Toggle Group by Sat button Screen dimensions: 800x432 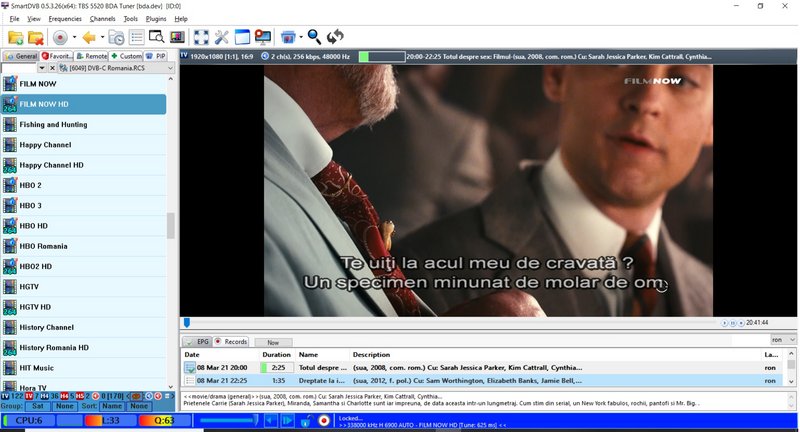(38, 406)
